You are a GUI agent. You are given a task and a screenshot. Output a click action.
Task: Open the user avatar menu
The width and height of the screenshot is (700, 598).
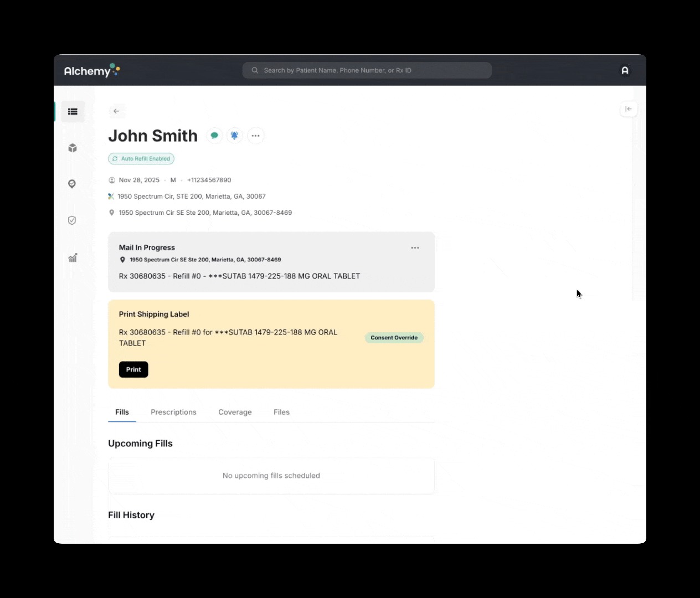pos(625,70)
